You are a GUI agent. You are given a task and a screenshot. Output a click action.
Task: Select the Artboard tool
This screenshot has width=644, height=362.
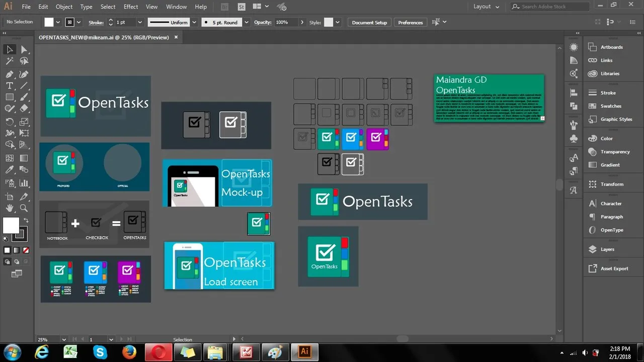[x=9, y=197]
